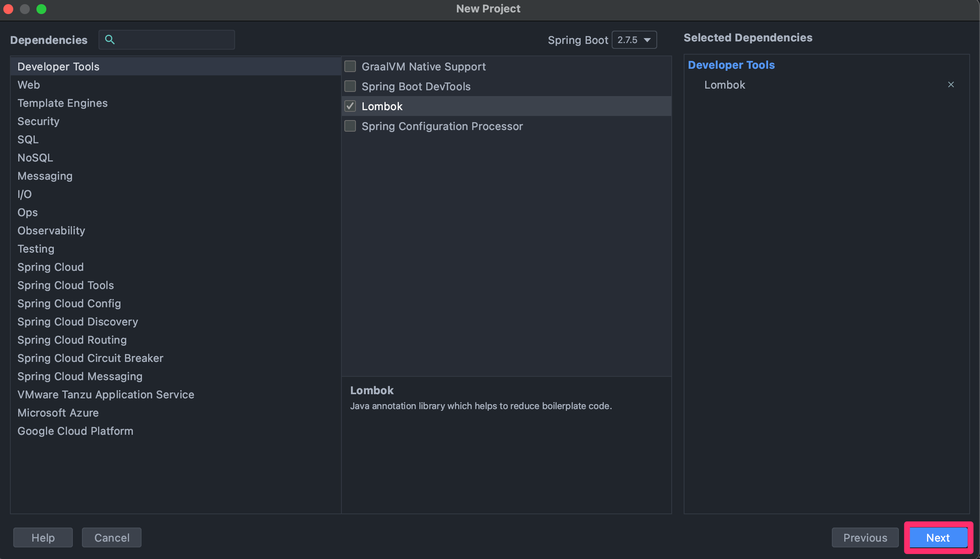Screen dimensions: 980x559
Task: Select the NoSQL category
Action: [35, 158]
